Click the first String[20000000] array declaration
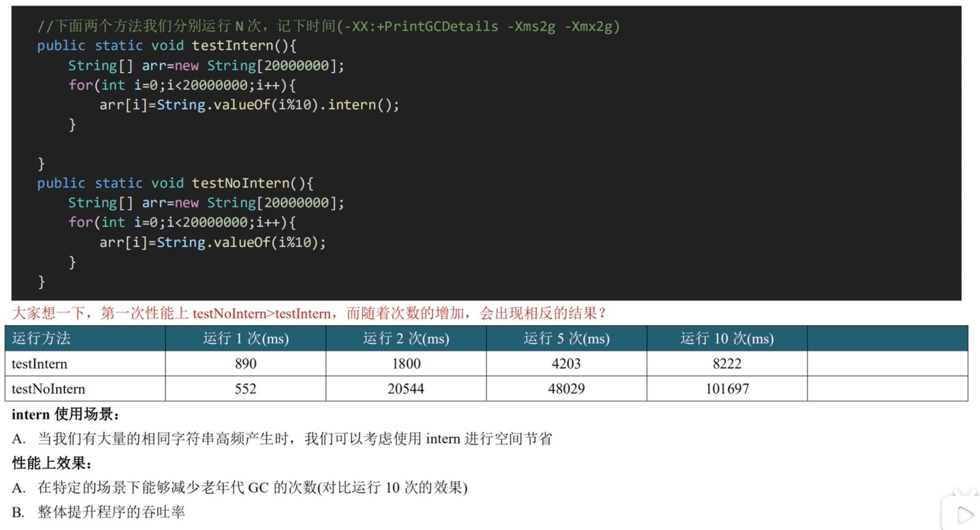The height and width of the screenshot is (530, 980). click(206, 66)
